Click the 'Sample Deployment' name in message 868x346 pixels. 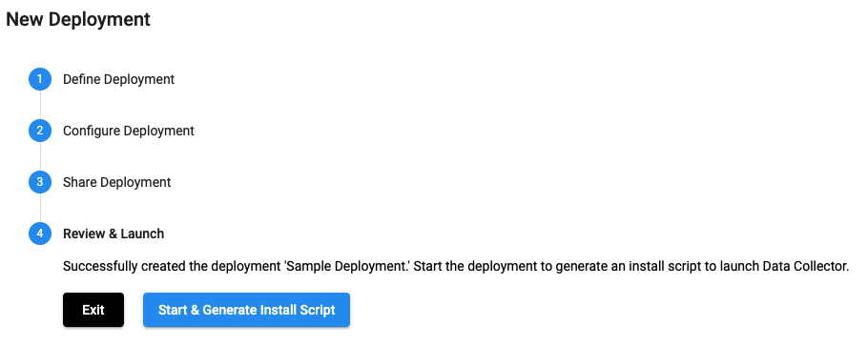pyautogui.click(x=346, y=266)
